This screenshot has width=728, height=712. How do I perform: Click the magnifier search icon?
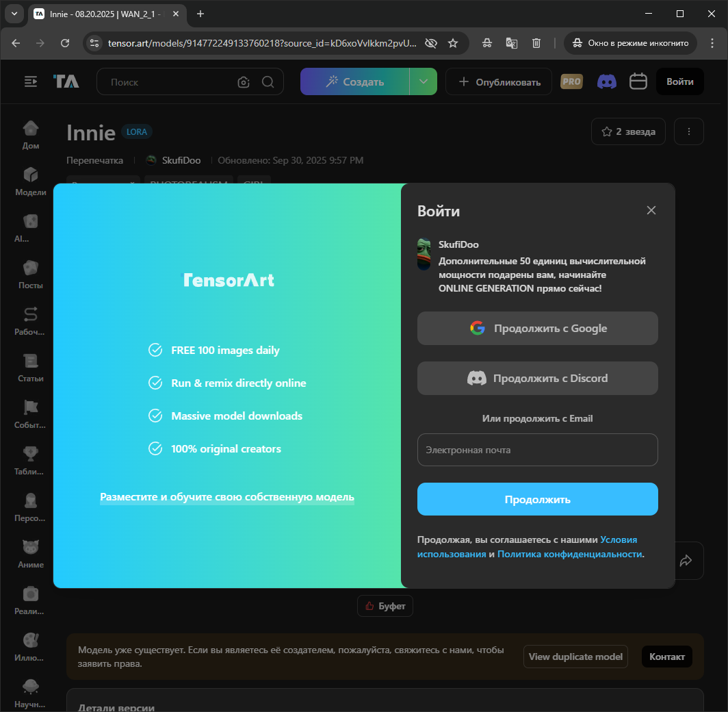pyautogui.click(x=268, y=82)
